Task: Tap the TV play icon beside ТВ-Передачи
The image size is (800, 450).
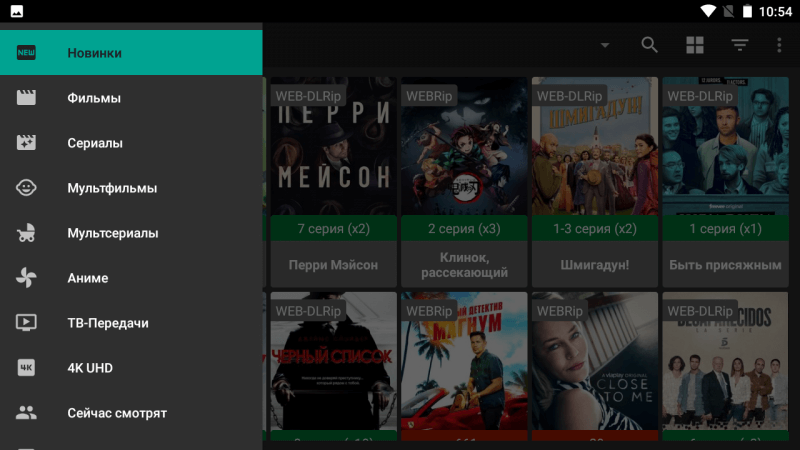Action: 26,322
